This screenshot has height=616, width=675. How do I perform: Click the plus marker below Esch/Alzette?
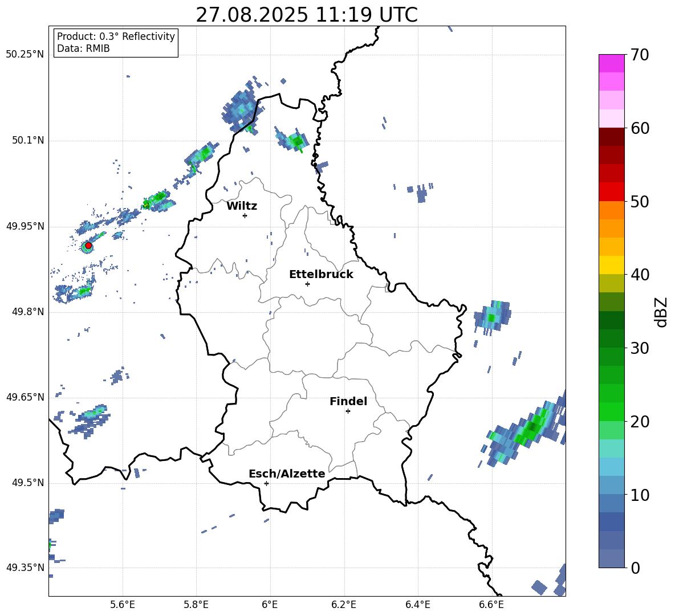(266, 483)
